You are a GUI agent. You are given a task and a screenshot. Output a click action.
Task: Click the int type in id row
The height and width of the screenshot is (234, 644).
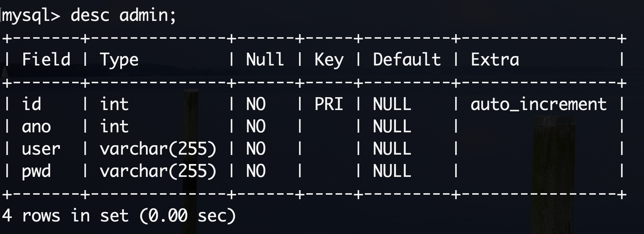click(114, 104)
